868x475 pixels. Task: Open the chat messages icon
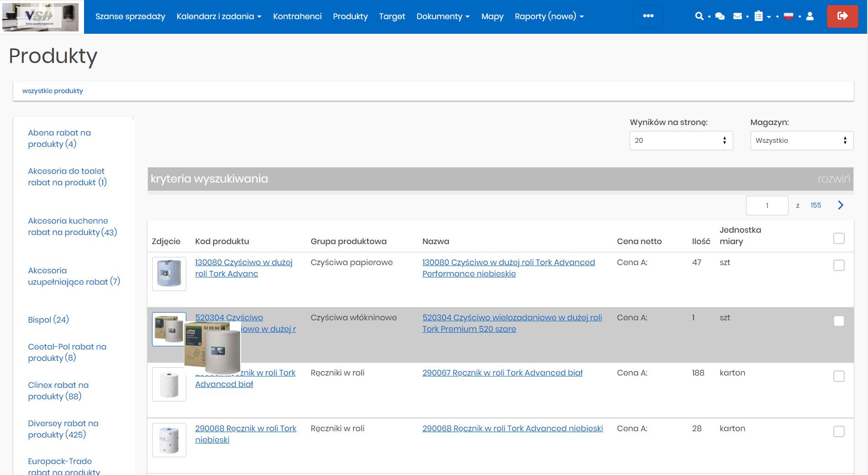point(720,16)
